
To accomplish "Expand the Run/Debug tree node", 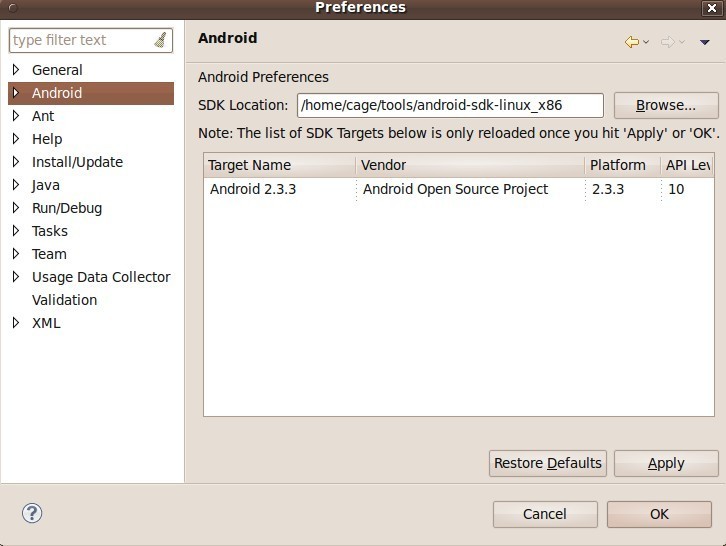I will tap(16, 207).
